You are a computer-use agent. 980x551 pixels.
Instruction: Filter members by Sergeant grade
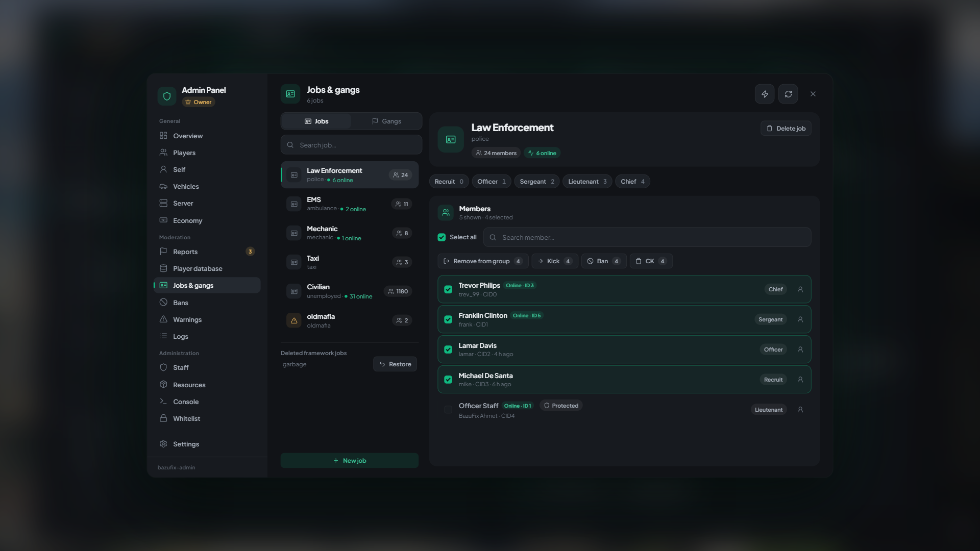pyautogui.click(x=536, y=182)
